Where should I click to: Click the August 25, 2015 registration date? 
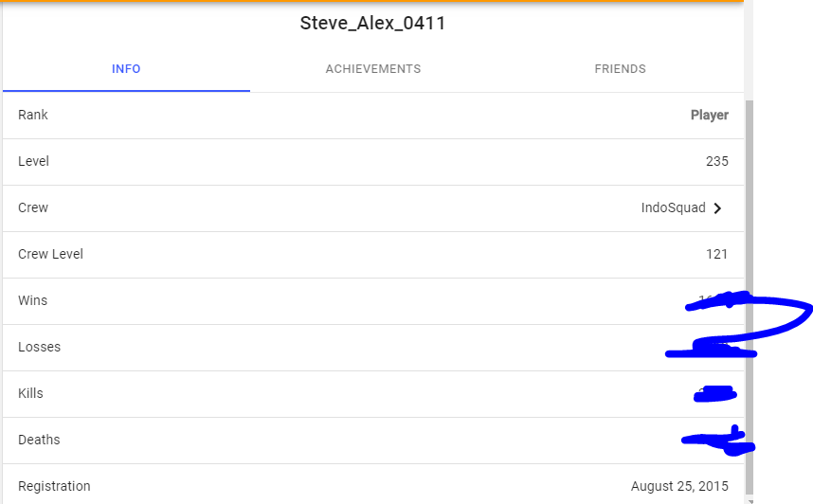click(679, 486)
